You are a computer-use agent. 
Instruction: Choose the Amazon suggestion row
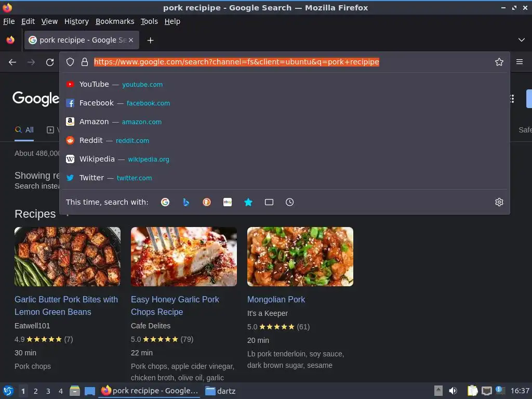point(285,122)
